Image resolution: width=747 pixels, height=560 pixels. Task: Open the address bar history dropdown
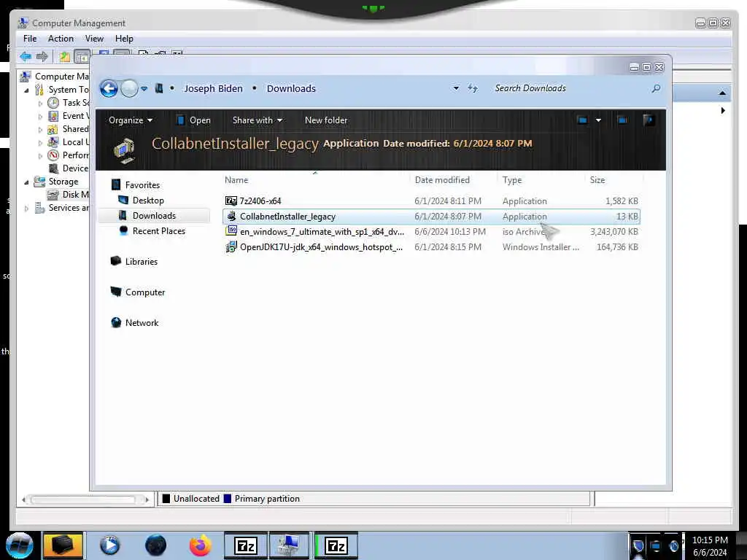point(456,88)
